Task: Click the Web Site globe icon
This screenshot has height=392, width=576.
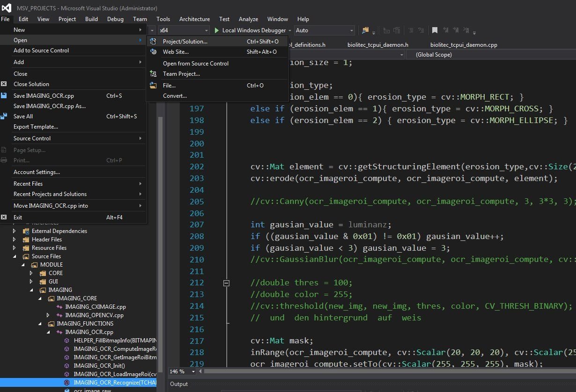Action: [153, 52]
